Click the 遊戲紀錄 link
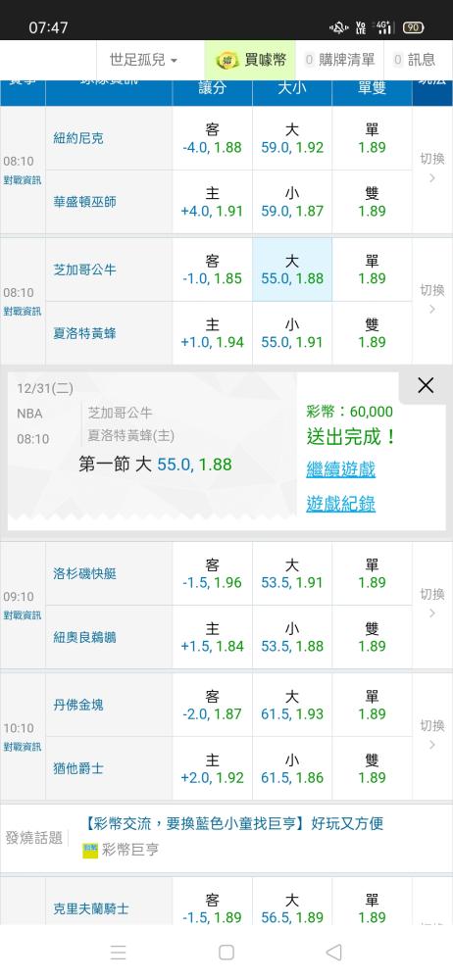453x980 pixels. tap(340, 503)
